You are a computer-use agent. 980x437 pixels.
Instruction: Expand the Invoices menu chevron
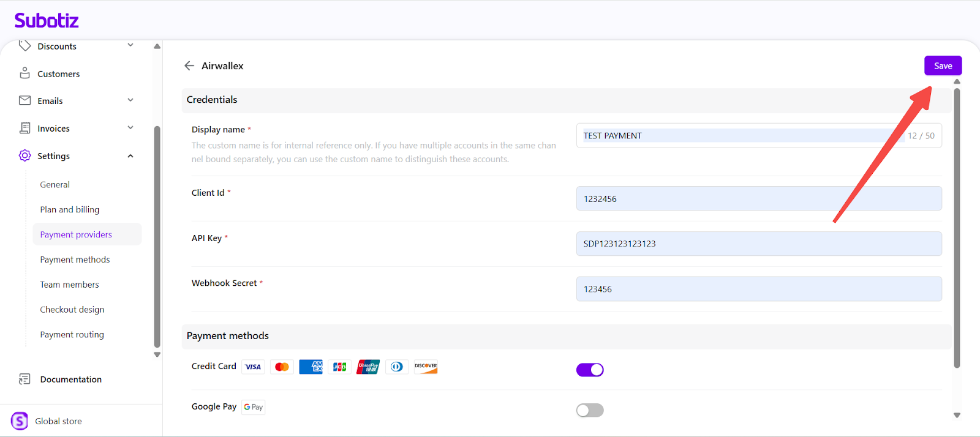click(x=130, y=128)
